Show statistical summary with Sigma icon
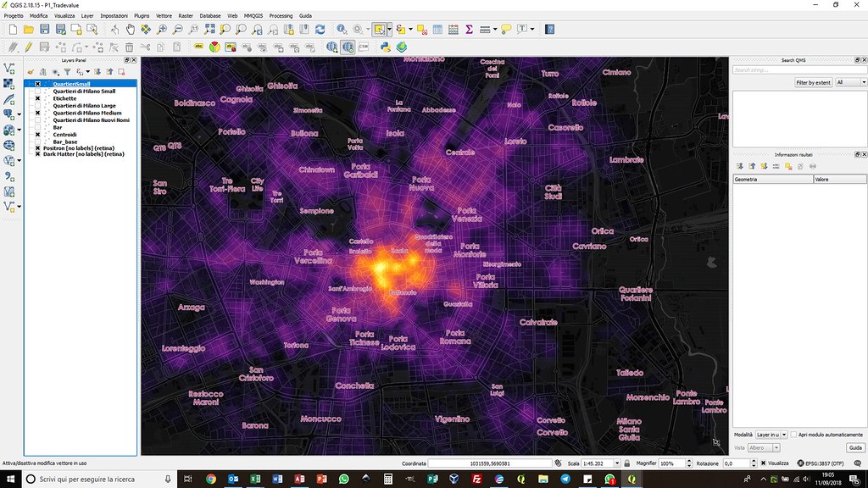868x488 pixels. (x=469, y=30)
